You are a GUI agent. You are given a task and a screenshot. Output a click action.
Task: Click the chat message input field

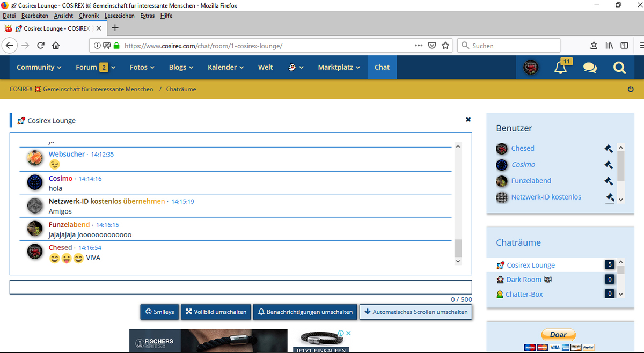(x=240, y=287)
